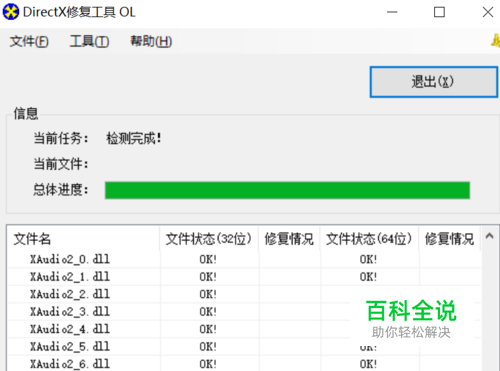Select the XAudio2_6.dll row
This screenshot has height=371, width=500.
[x=244, y=363]
